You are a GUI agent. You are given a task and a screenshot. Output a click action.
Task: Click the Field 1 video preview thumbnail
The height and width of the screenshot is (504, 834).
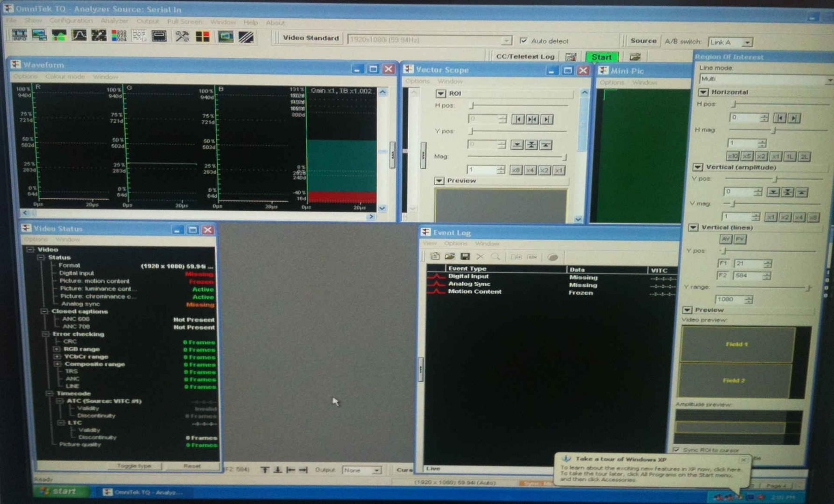(x=737, y=344)
